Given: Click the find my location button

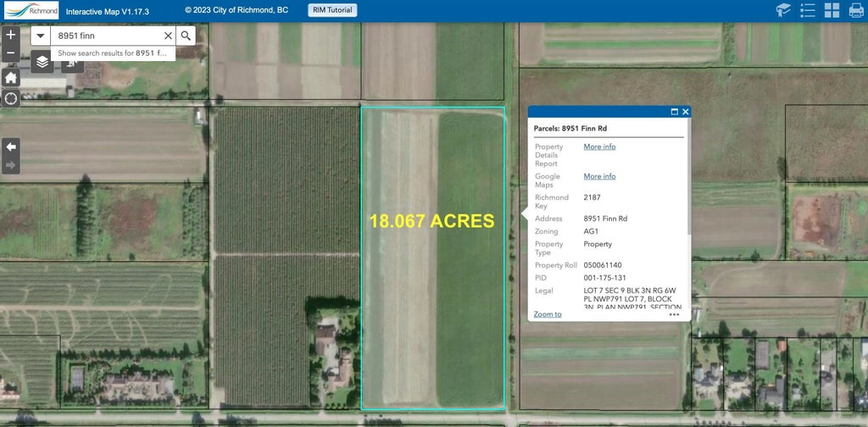Looking at the screenshot, I should click(11, 98).
